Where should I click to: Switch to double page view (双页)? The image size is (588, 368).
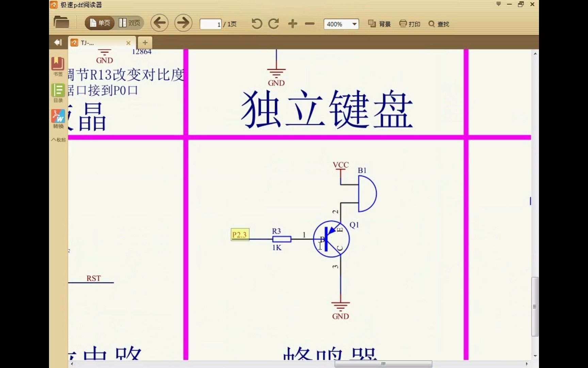click(129, 23)
